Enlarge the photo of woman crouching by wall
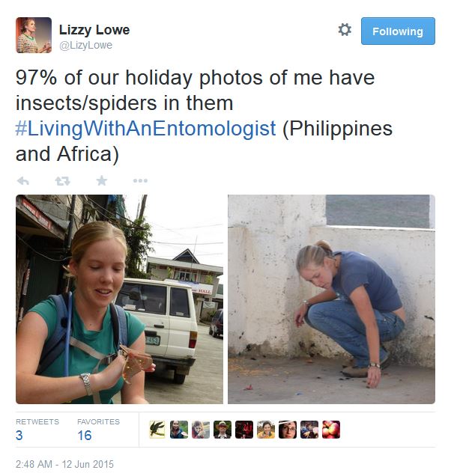The width and height of the screenshot is (454, 476). coord(331,299)
